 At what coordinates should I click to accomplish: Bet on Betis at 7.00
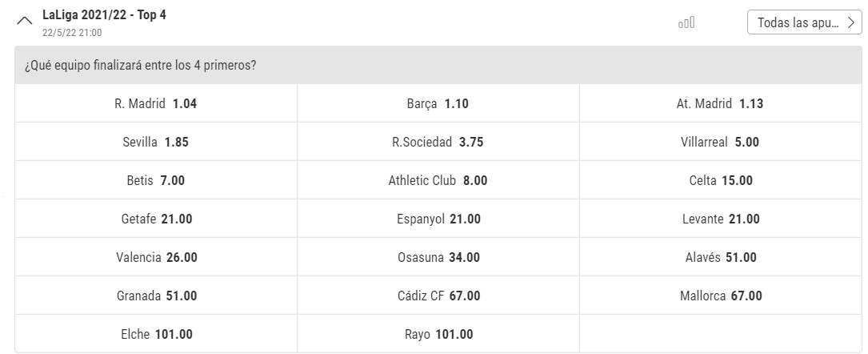click(156, 181)
